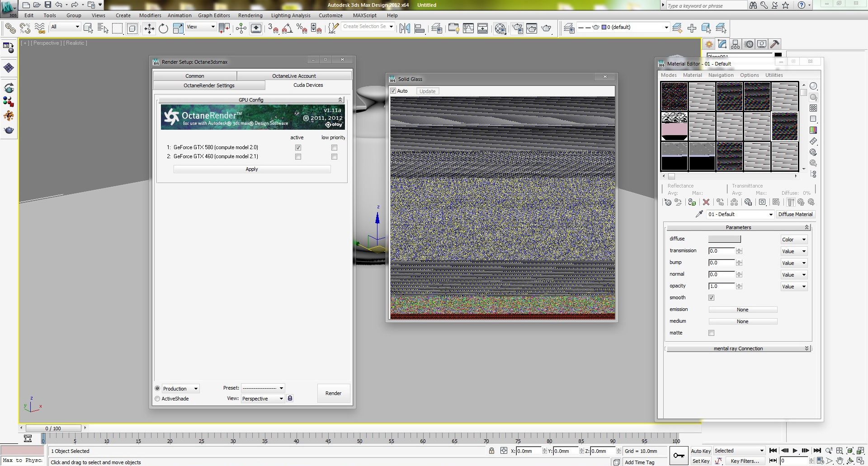Screen dimensions: 868x466
Task: Enable the matte checkbox
Action: pos(711,333)
